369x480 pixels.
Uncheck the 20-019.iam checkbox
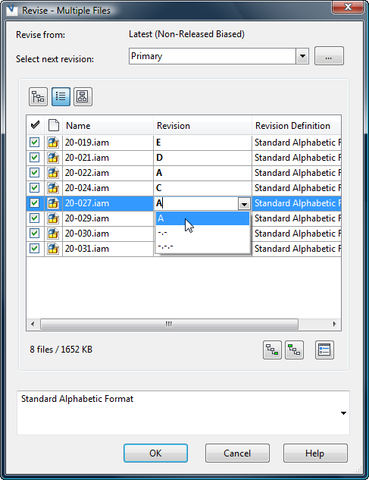click(x=34, y=142)
